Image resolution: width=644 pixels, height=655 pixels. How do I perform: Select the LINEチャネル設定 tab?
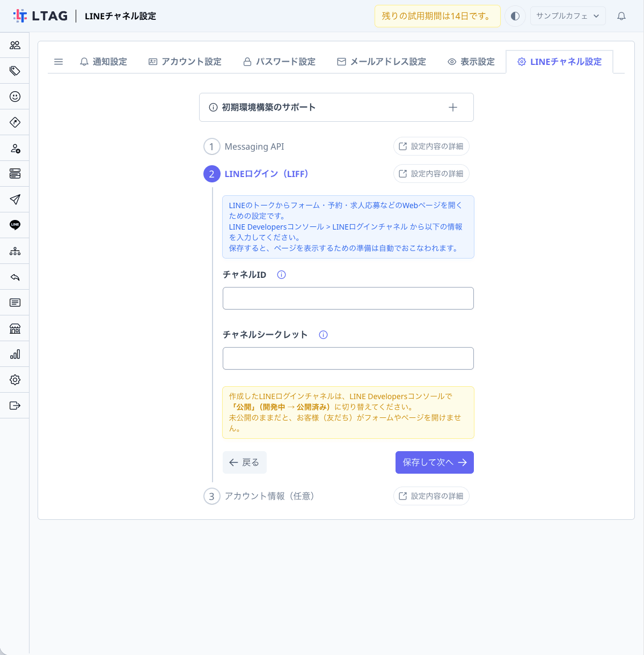pyautogui.click(x=560, y=62)
